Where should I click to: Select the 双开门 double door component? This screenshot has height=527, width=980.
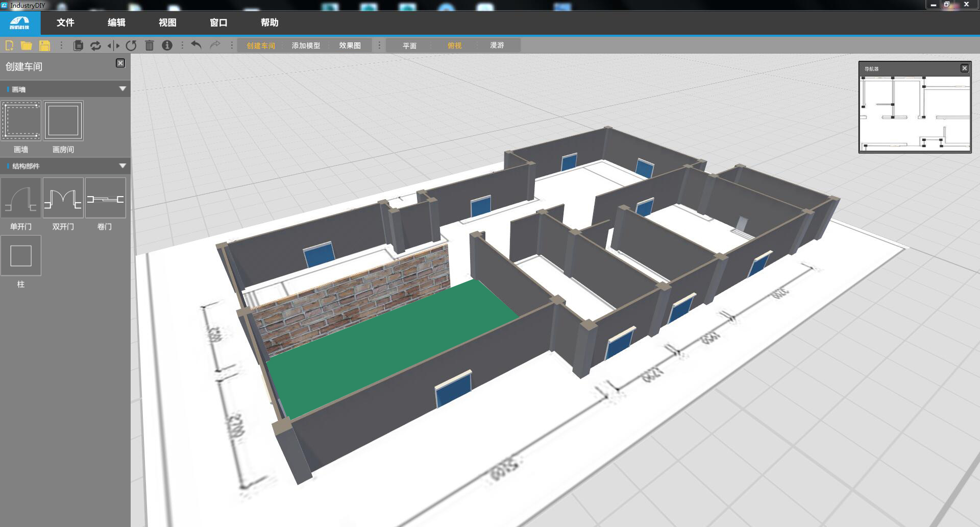pos(63,198)
